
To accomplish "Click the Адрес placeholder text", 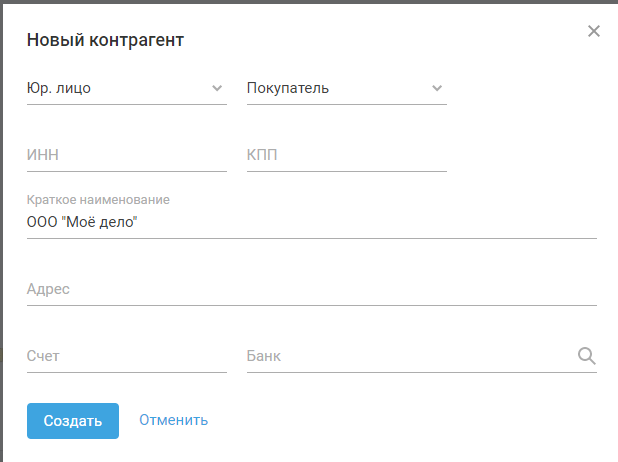I will click(x=48, y=289).
